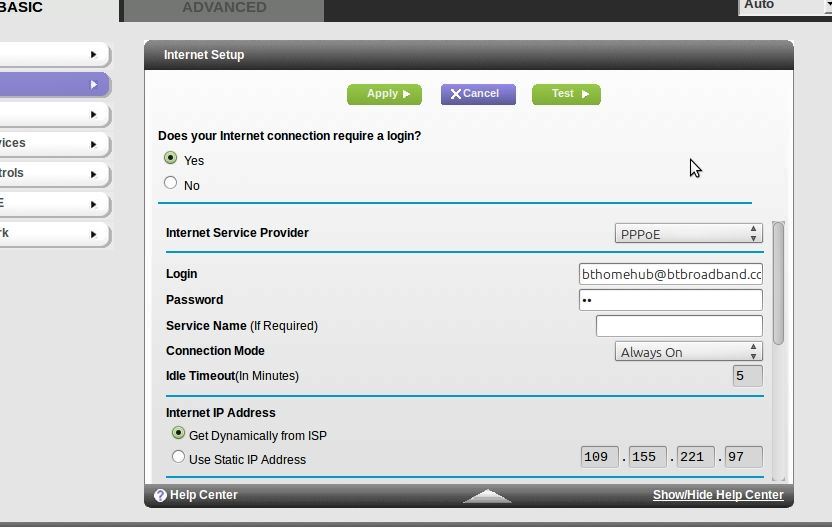Click the Idle Timeout minutes field
This screenshot has height=527, width=832.
click(x=748, y=376)
